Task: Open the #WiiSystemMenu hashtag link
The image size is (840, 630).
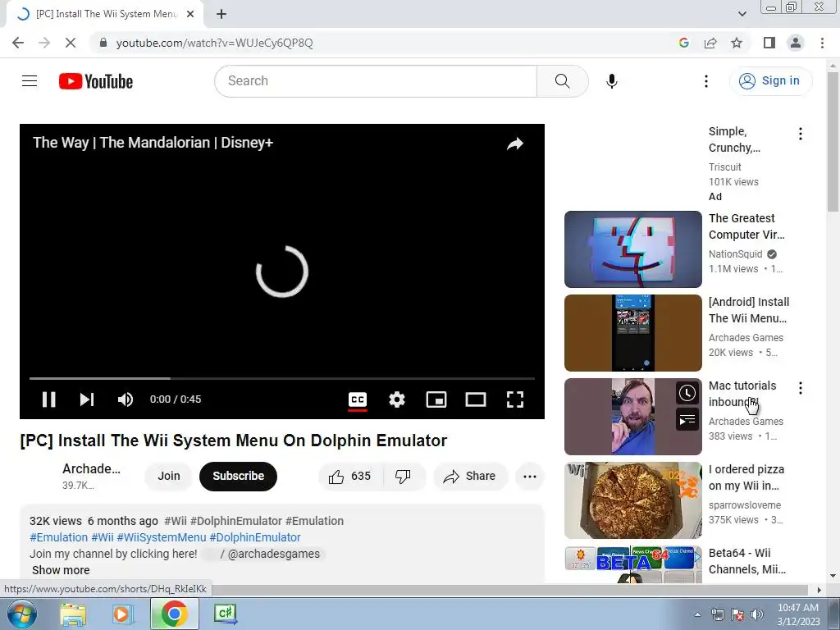Action: click(x=162, y=537)
